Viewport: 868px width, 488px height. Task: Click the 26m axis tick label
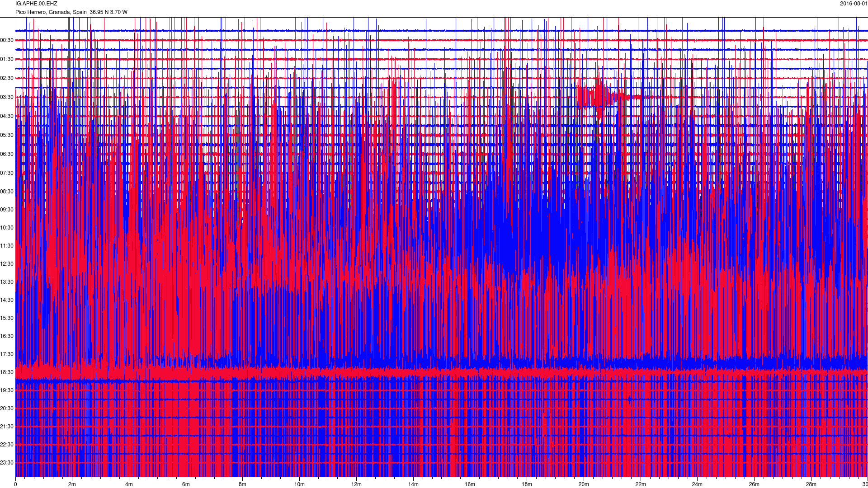point(754,484)
